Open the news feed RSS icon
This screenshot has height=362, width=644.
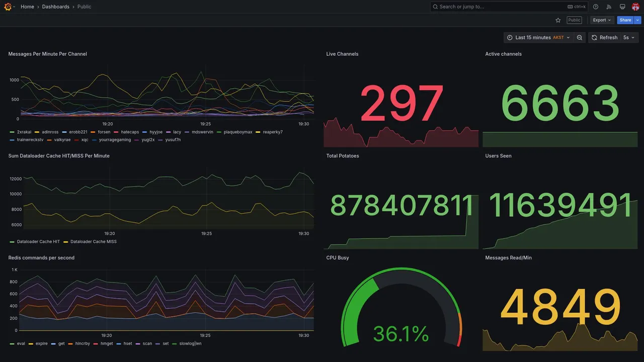[x=609, y=7]
